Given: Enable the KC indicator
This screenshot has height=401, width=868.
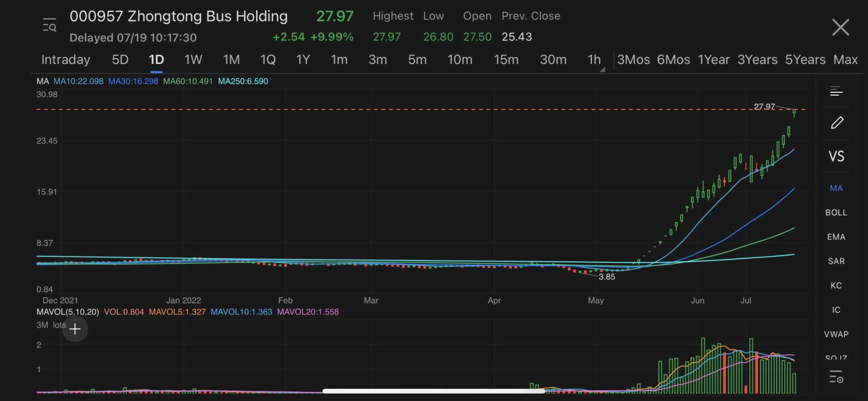Looking at the screenshot, I should (836, 285).
